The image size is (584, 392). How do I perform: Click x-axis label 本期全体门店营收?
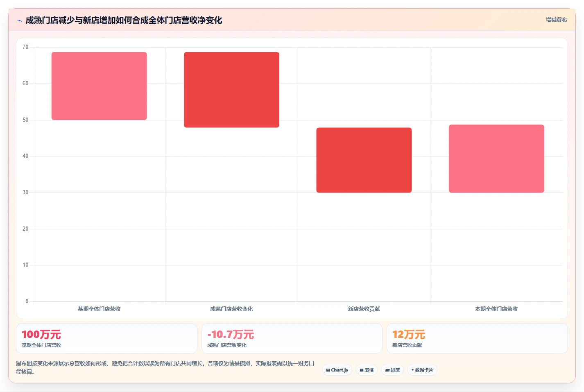[x=496, y=309]
